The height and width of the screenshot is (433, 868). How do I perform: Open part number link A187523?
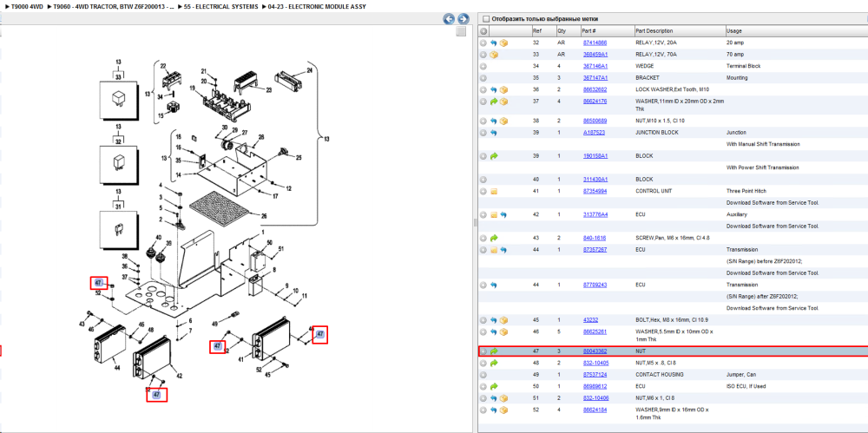tap(594, 133)
